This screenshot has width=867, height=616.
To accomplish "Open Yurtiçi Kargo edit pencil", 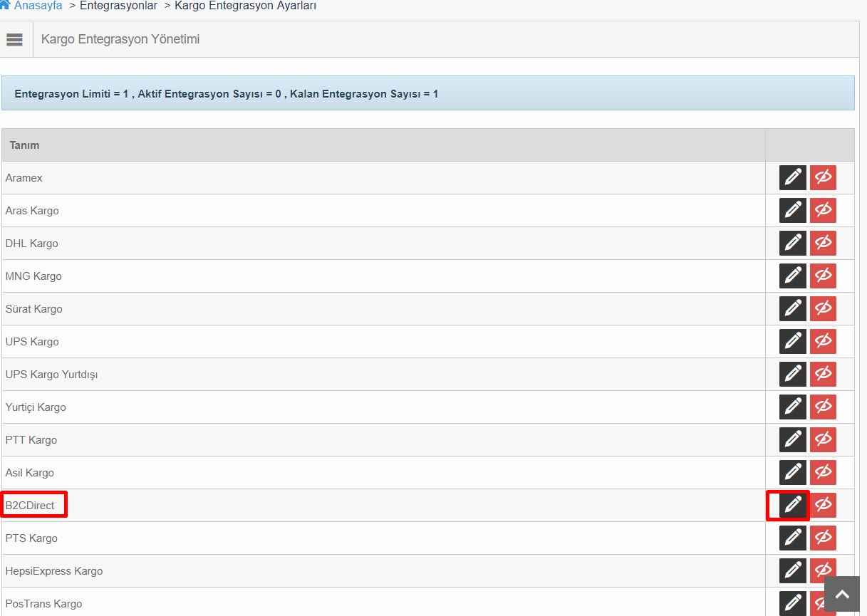I will tap(793, 407).
